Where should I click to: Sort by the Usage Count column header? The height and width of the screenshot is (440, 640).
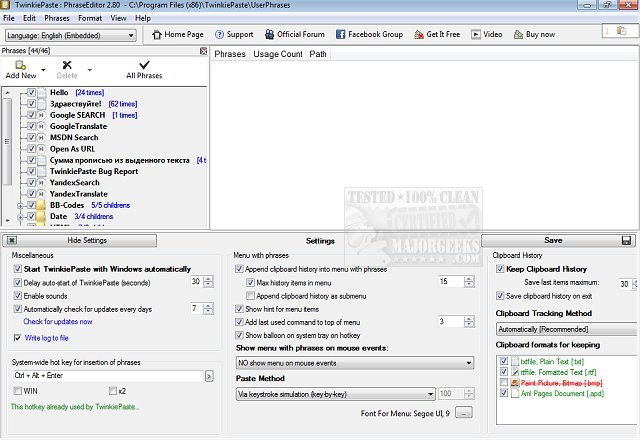click(x=278, y=54)
